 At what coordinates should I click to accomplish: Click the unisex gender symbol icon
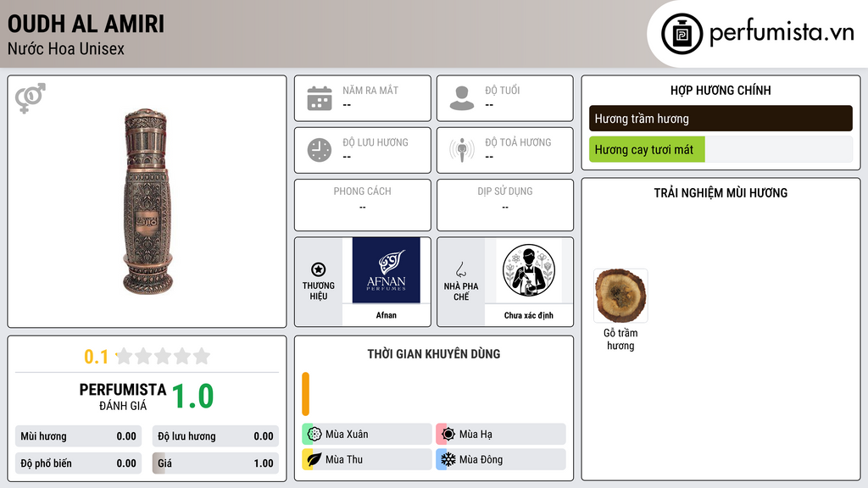[x=31, y=98]
